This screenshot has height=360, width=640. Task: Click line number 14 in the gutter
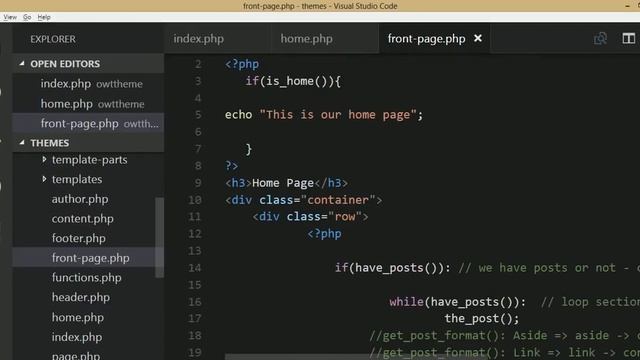coord(195,268)
